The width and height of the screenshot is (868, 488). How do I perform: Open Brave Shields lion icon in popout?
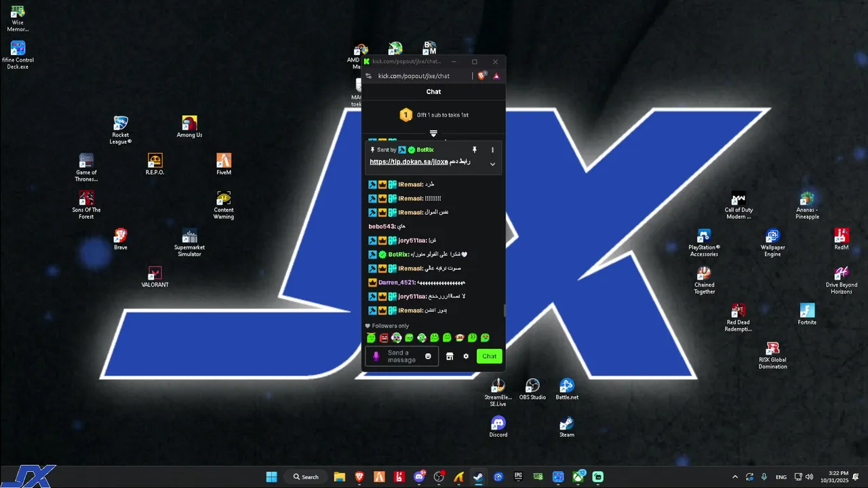[482, 76]
